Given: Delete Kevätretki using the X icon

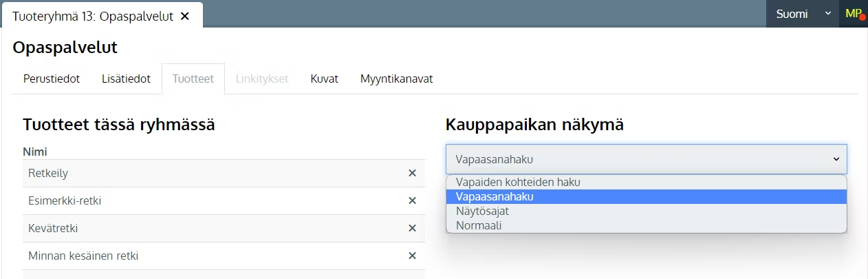Looking at the screenshot, I should pyautogui.click(x=413, y=228).
